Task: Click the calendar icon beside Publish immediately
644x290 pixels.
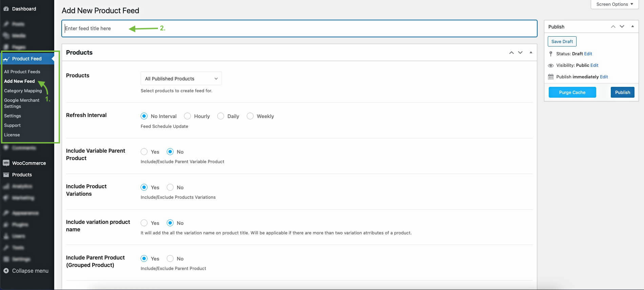Action: [551, 77]
